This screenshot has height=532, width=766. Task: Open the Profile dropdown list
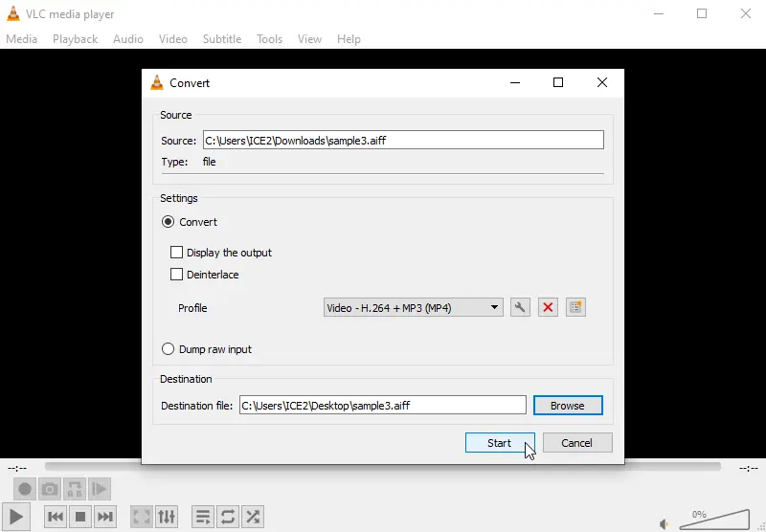(x=414, y=307)
